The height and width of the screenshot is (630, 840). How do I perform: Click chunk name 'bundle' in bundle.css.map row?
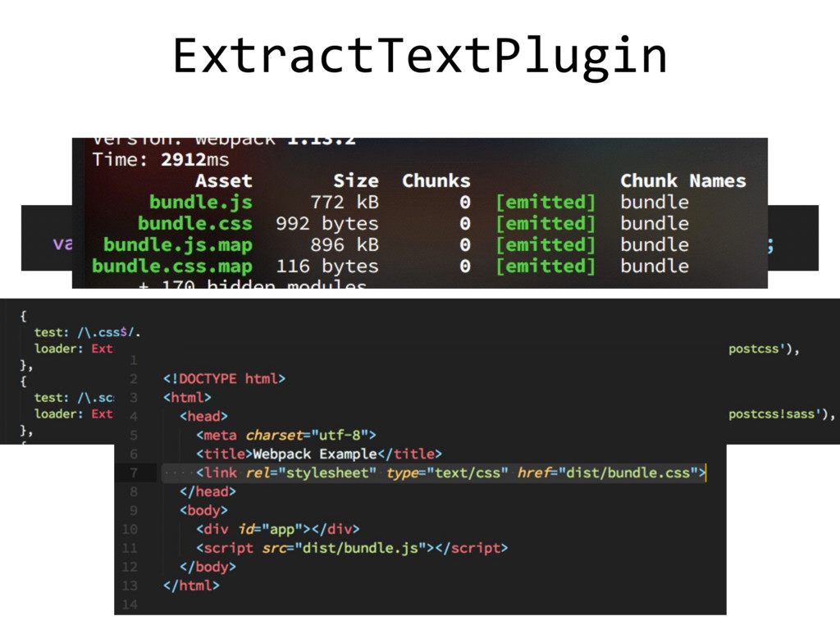pyautogui.click(x=655, y=267)
